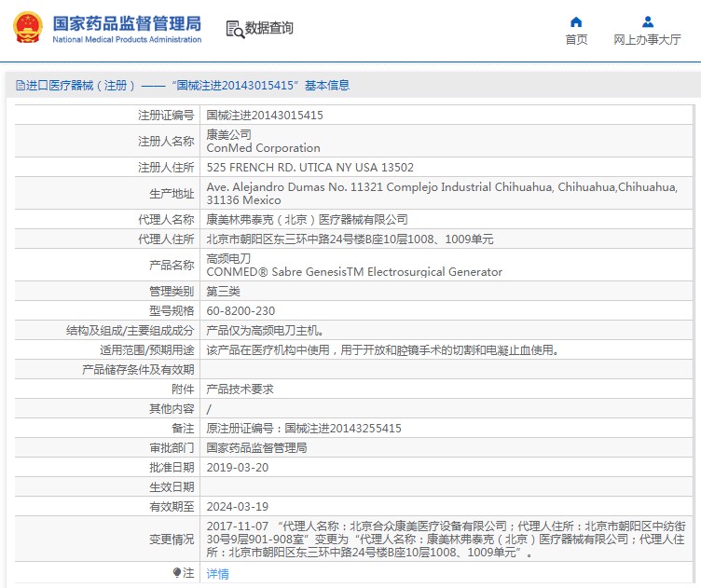Click the 注册人名称 label
701x588 pixels.
pos(166,142)
